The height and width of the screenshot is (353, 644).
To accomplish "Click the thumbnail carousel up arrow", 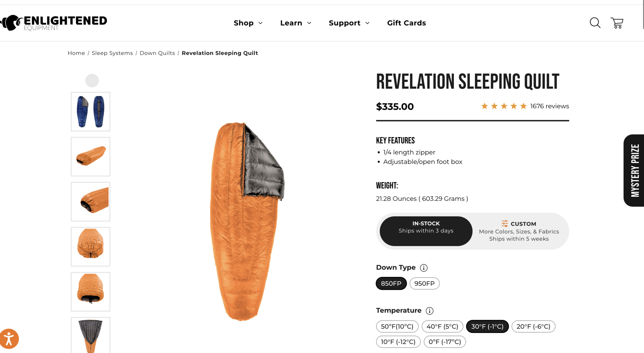I will [92, 81].
